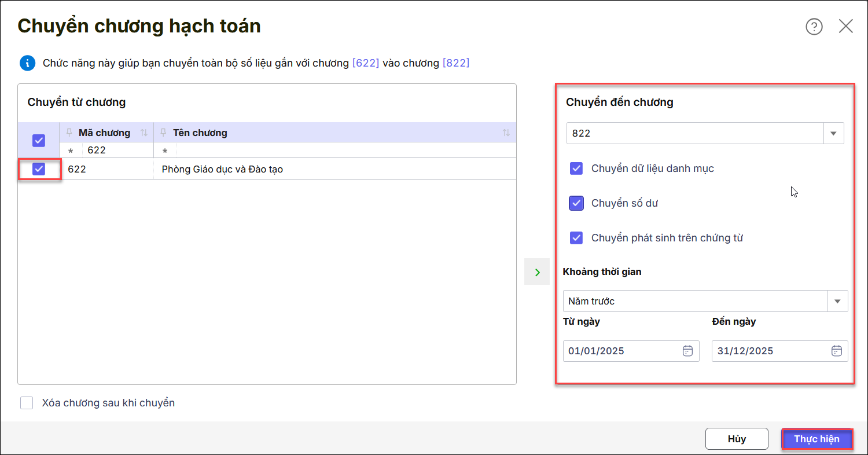This screenshot has width=868, height=455.
Task: Click the Hủy button
Action: (737, 439)
